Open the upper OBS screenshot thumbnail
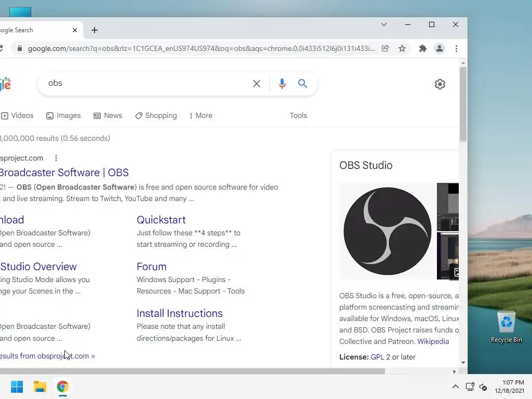 pyautogui.click(x=447, y=207)
